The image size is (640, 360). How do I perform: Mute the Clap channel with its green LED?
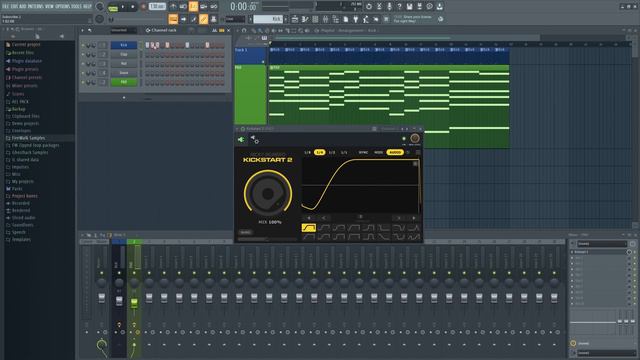point(83,54)
